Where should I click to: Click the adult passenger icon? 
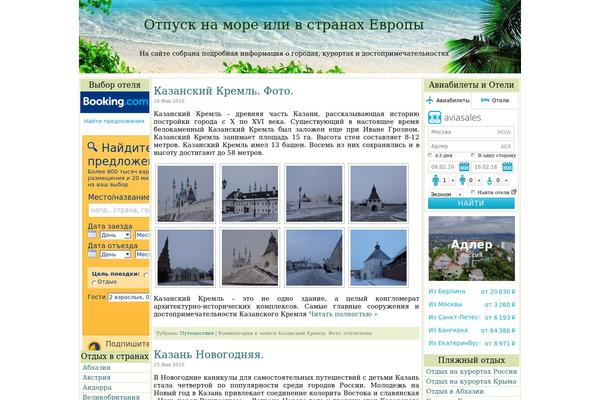435,180
